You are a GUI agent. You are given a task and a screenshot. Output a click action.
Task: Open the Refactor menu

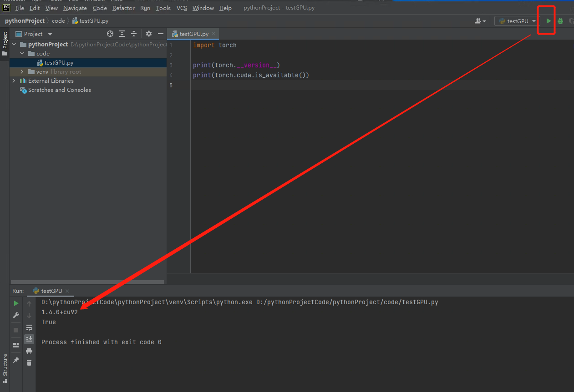(x=124, y=8)
